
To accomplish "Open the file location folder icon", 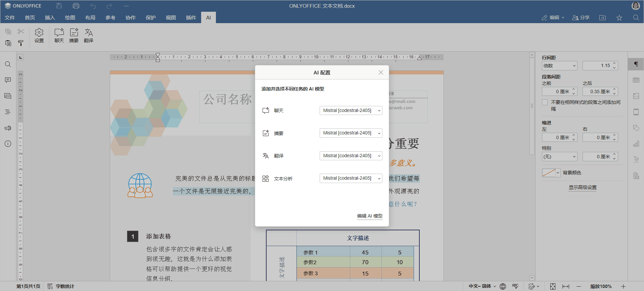I will 603,18.
